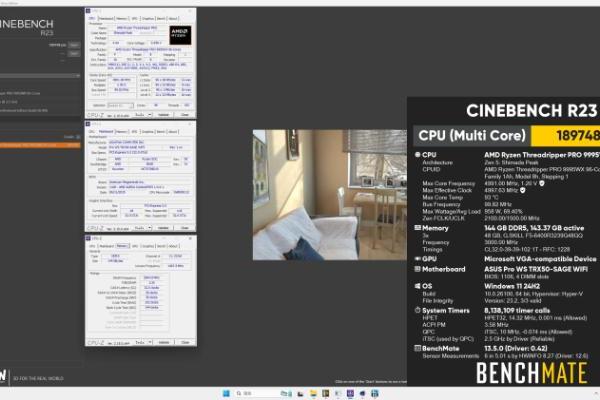Viewport: 600px width, 400px height.
Task: Open the Socket Selection dropdown in CPU-Z
Action: (x=120, y=105)
